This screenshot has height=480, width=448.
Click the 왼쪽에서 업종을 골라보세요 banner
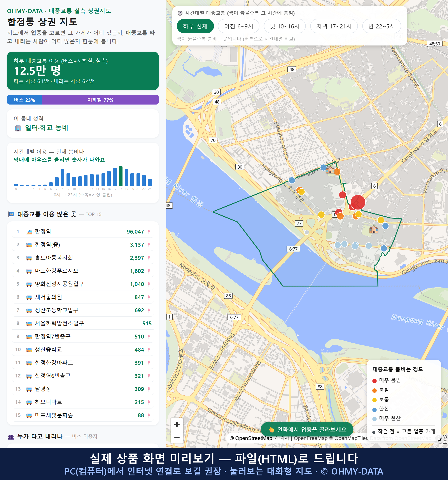[x=307, y=429]
